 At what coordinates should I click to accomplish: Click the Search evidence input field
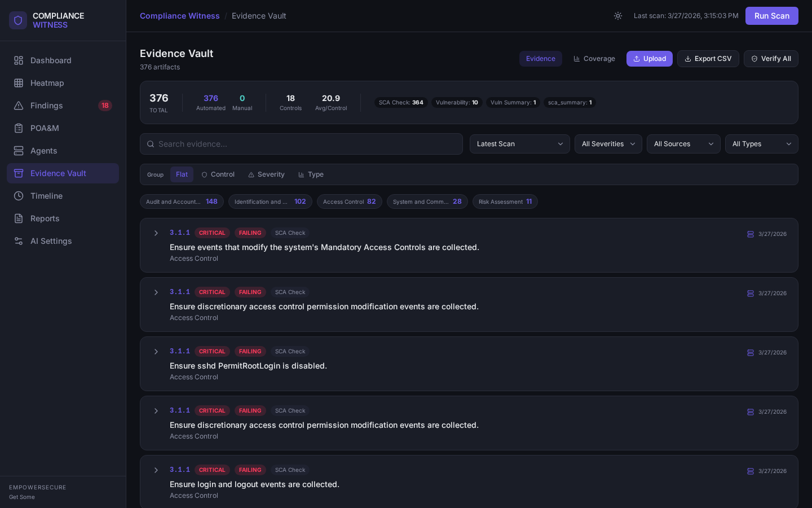coord(302,144)
